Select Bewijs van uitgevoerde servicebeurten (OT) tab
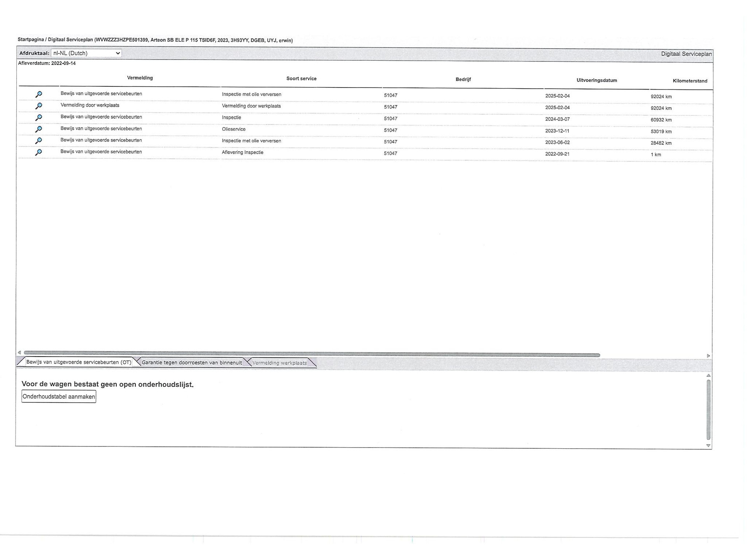Image resolution: width=747 pixels, height=560 pixels. click(x=79, y=362)
